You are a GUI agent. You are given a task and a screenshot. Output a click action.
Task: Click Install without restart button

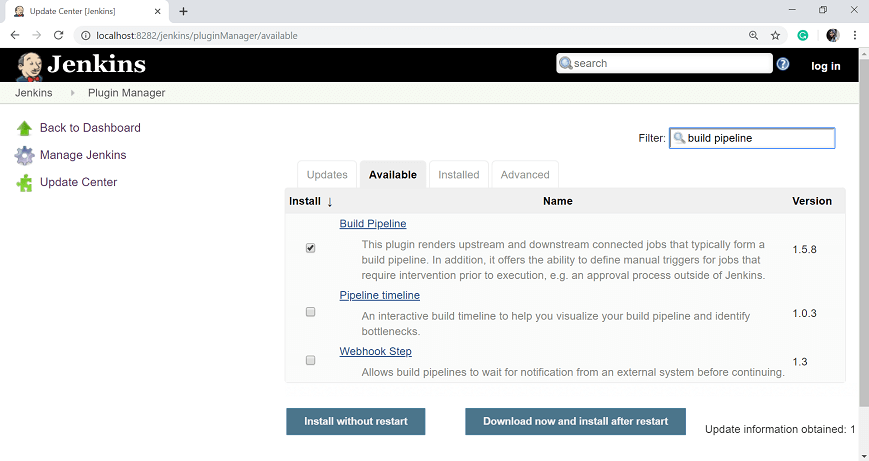pos(356,422)
